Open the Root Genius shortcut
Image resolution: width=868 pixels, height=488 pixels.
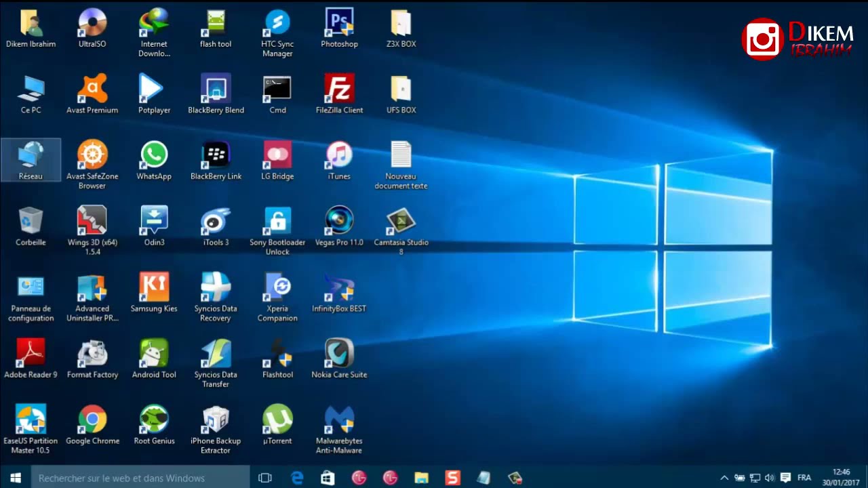[x=154, y=424]
